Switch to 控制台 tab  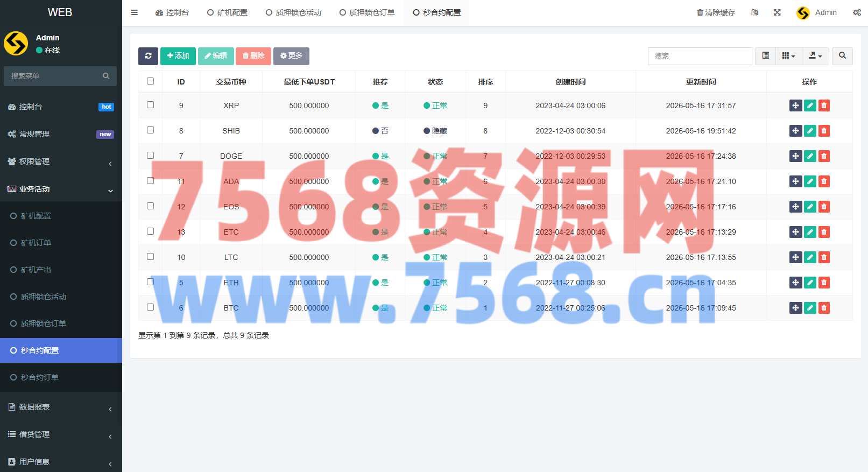172,12
